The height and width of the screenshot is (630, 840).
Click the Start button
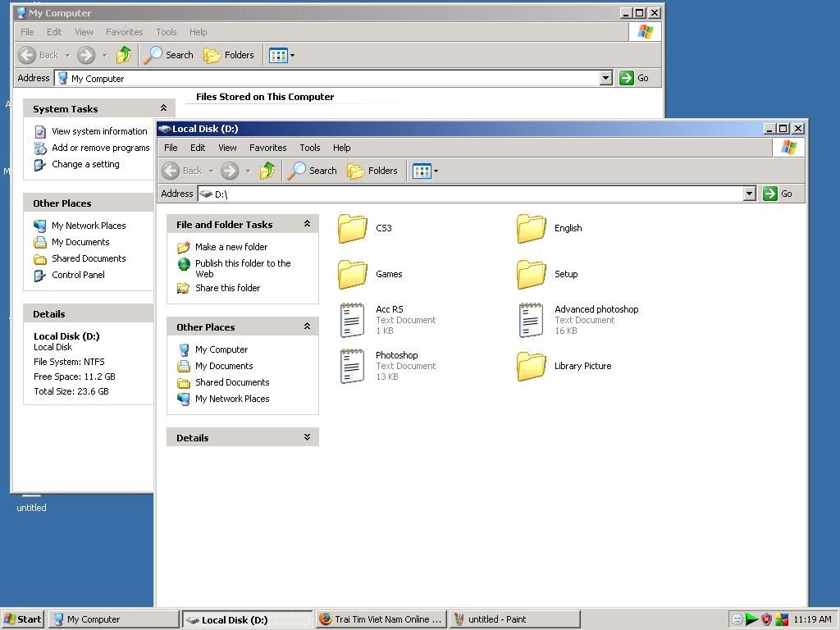22,619
